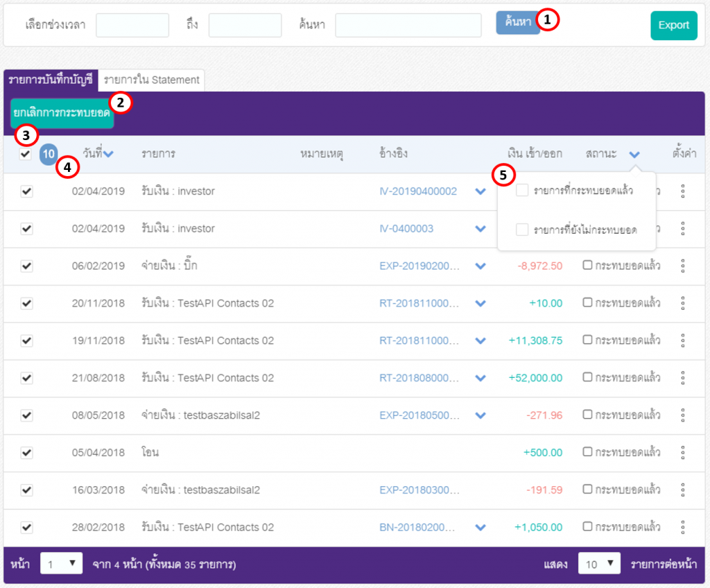Open the rows-per-page dropdown showing 10
The image size is (710, 588).
pos(598,564)
